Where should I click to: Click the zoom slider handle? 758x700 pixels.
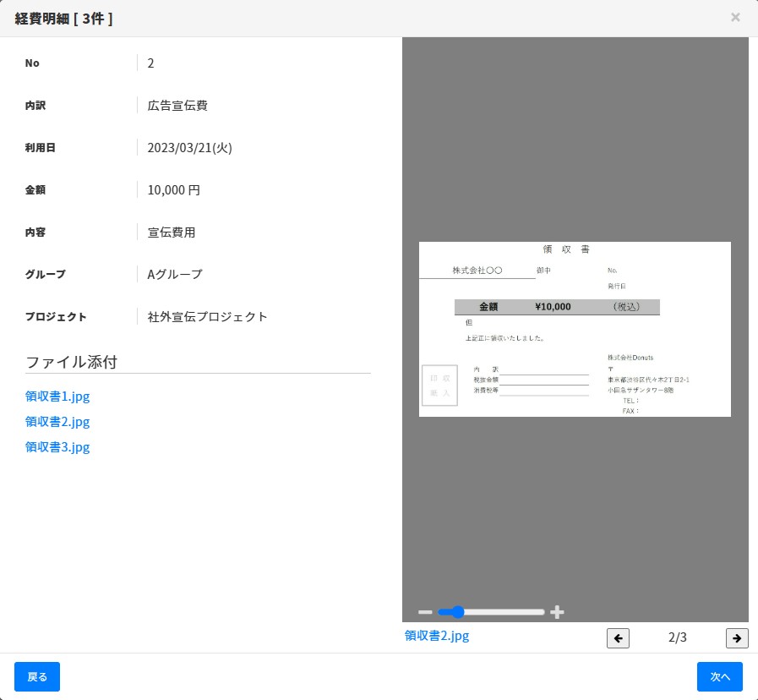pyautogui.click(x=457, y=611)
